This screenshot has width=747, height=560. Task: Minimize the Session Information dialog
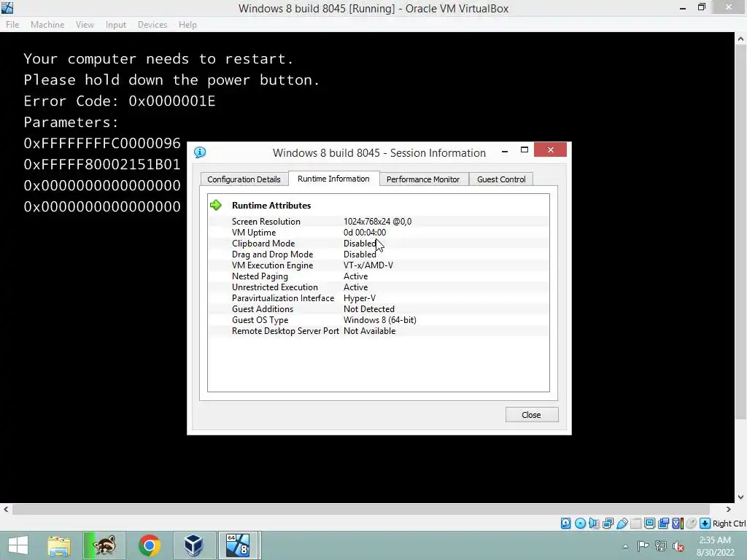pyautogui.click(x=505, y=150)
